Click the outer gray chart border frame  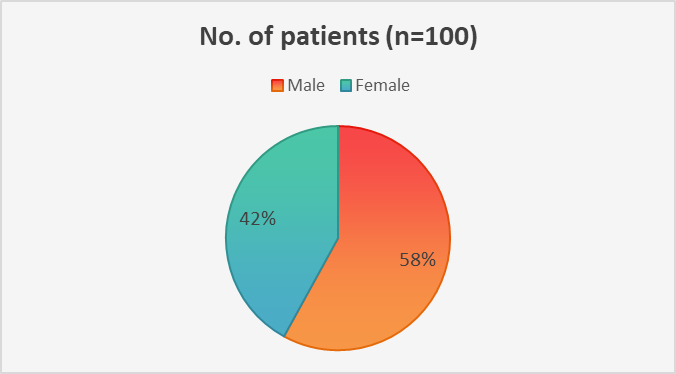click(338, 1)
